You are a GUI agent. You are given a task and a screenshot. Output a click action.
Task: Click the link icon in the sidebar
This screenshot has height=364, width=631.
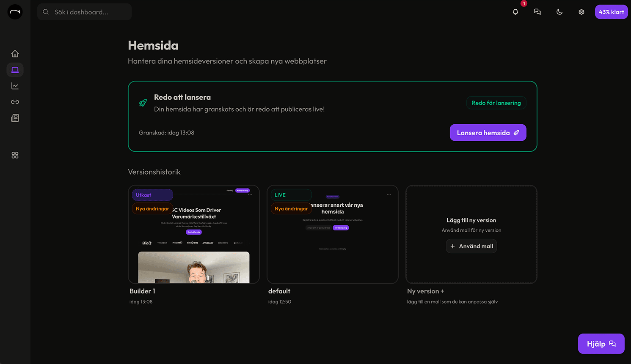[15, 102]
